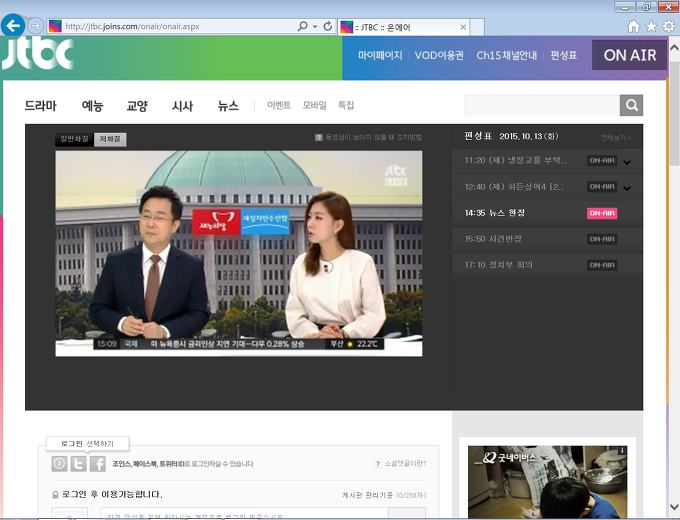Open the 시사 menu
The height and width of the screenshot is (520, 680).
pos(182,105)
